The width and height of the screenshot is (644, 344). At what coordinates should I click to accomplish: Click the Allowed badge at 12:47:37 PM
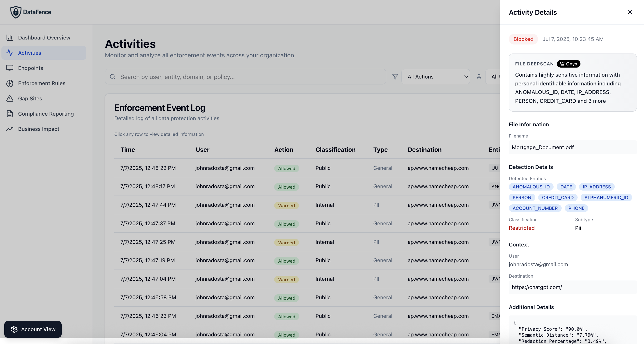287,224
